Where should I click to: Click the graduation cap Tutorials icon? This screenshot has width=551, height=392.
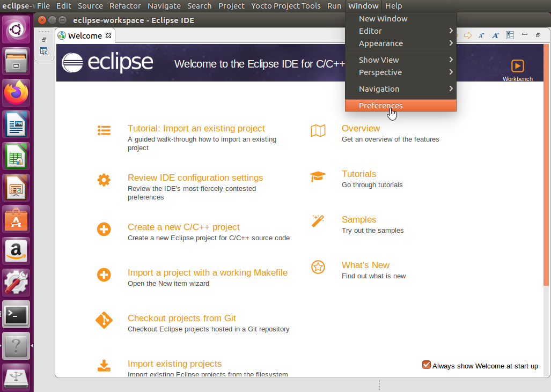pyautogui.click(x=318, y=176)
